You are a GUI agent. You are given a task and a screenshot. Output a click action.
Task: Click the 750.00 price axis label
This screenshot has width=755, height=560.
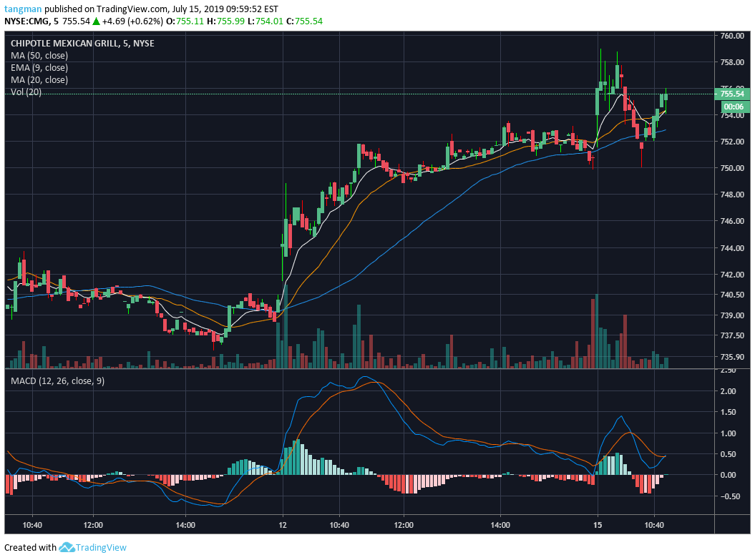(x=732, y=168)
